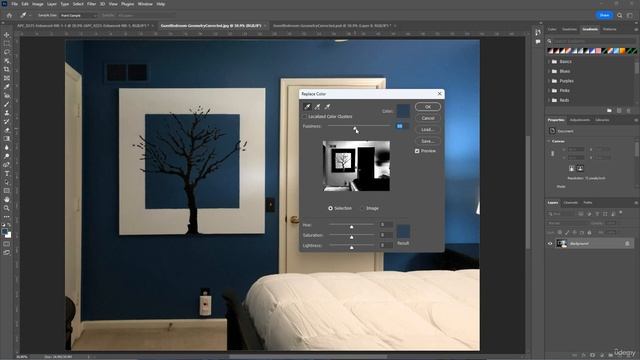Click the first eyedropper in Replace Color dialog
The height and width of the screenshot is (360, 640).
(x=307, y=107)
